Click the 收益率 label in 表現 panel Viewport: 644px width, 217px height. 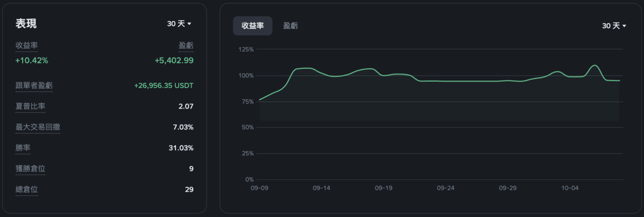pos(27,46)
